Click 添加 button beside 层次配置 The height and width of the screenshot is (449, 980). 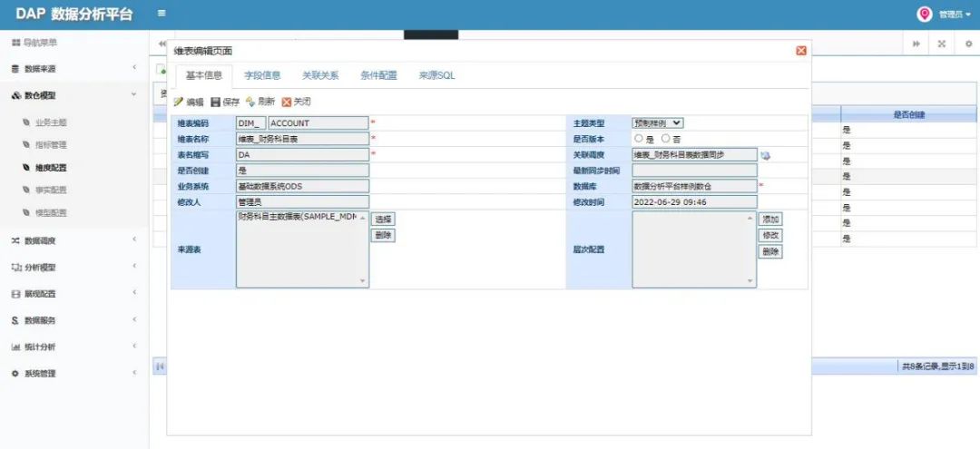coord(770,220)
